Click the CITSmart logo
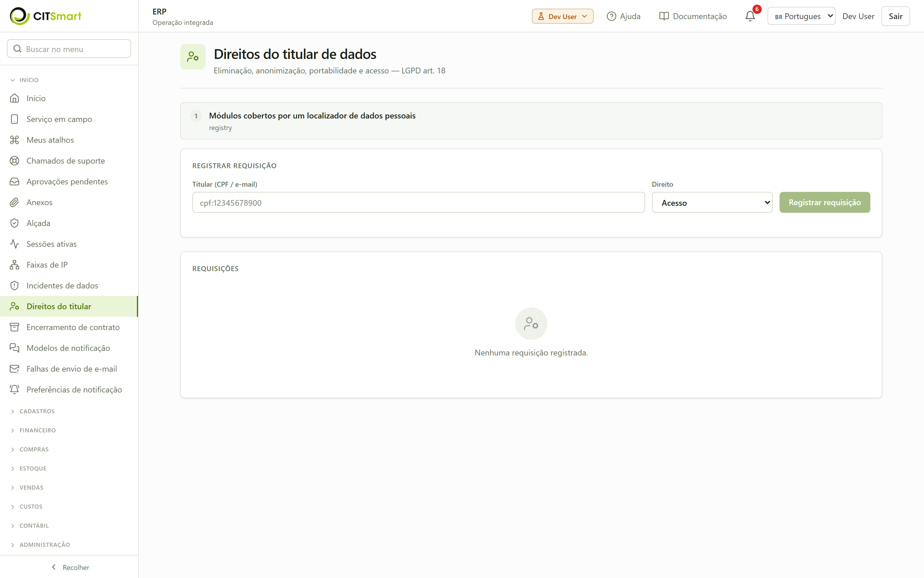Screen dimensions: 924x578 45,16
